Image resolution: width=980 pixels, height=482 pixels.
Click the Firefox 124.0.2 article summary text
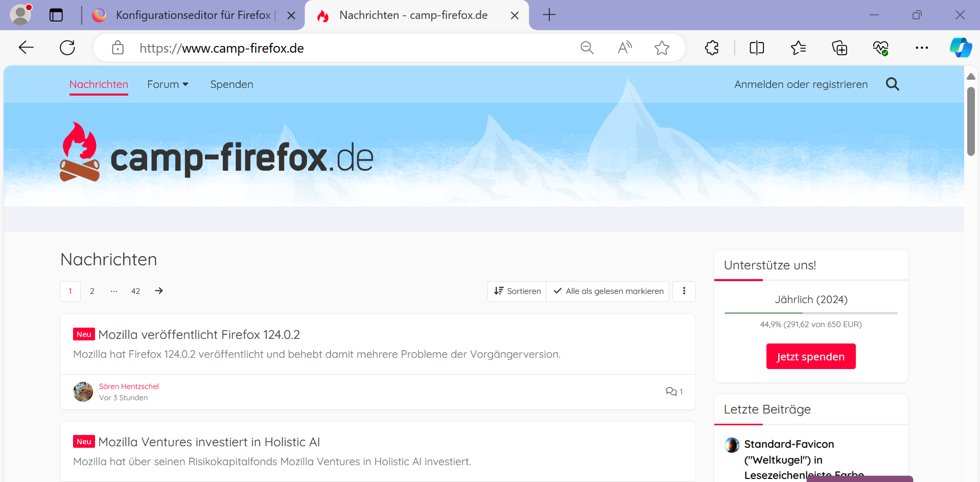click(x=317, y=354)
